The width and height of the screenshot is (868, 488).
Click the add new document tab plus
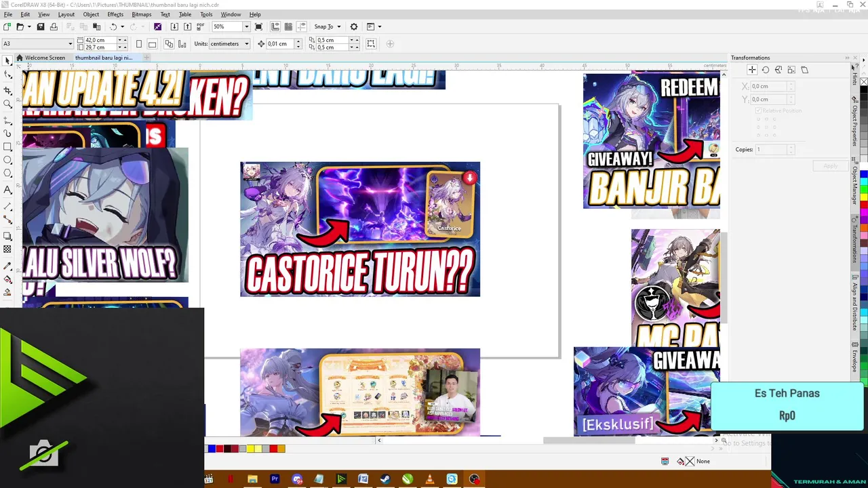point(146,58)
